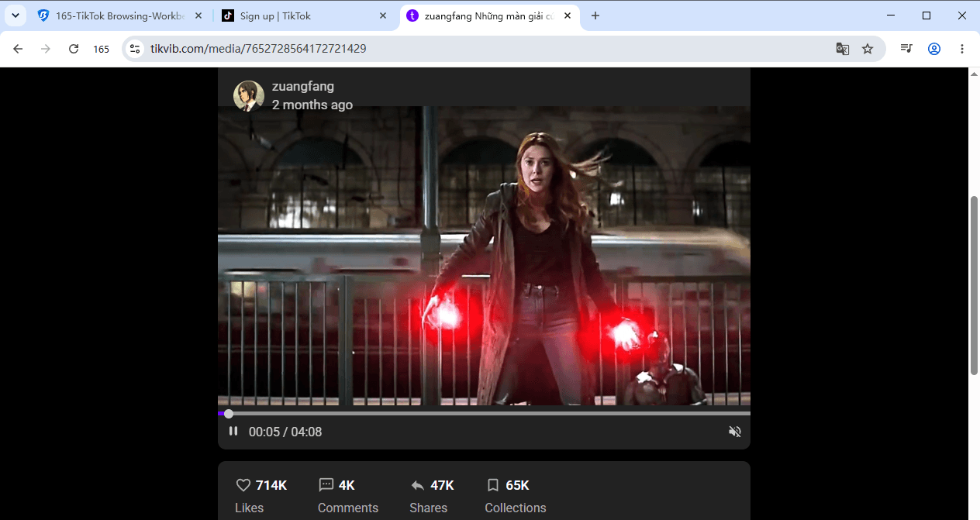Open Chrome three-dot menu
The width and height of the screenshot is (980, 520).
[962, 49]
